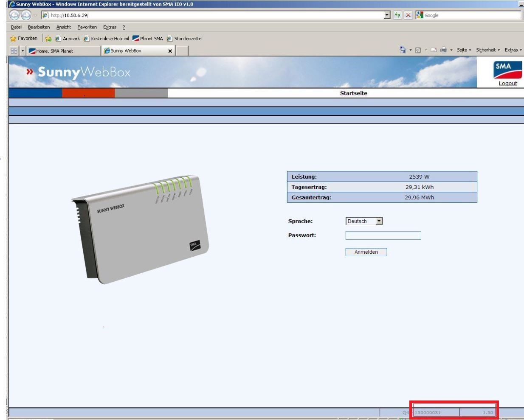Click the Home icon in command bar
The width and height of the screenshot is (524, 420).
402,50
